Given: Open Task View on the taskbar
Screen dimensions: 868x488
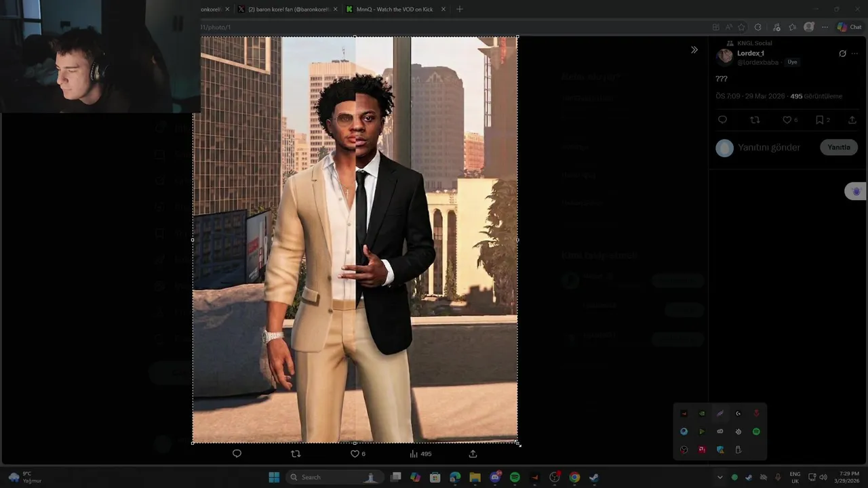Looking at the screenshot, I should coord(396,477).
